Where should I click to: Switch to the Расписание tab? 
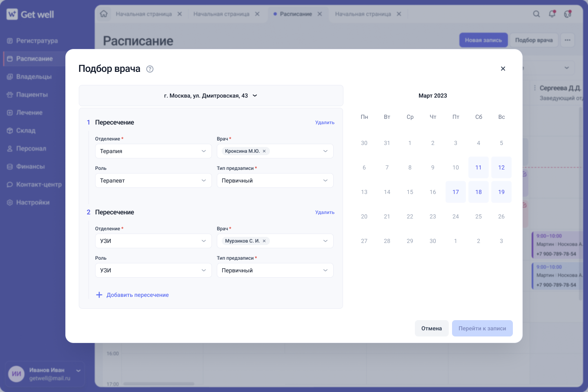pyautogui.click(x=296, y=14)
